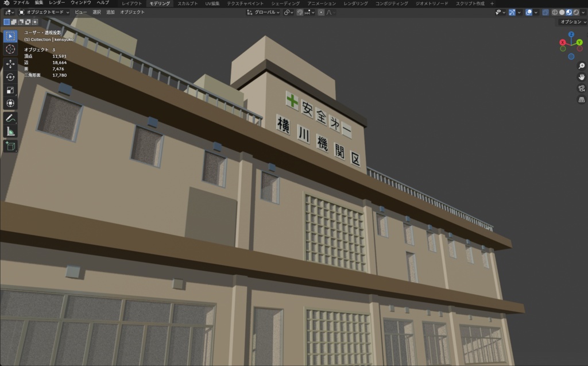
Task: Open 選択 viewport menu
Action: [x=96, y=13]
